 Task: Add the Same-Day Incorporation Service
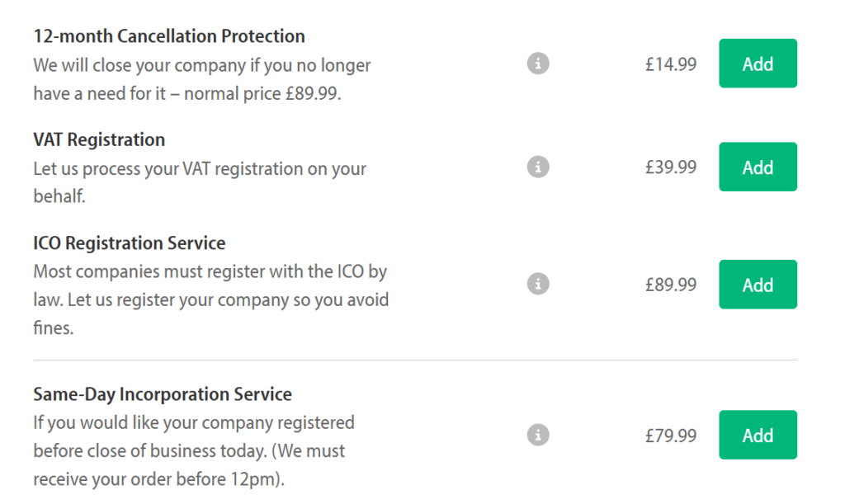pyautogui.click(x=757, y=435)
